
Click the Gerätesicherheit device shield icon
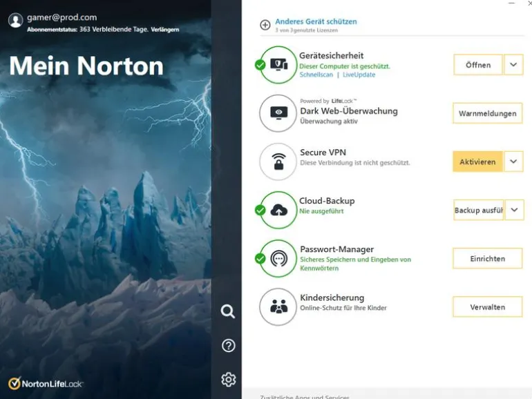tap(278, 65)
